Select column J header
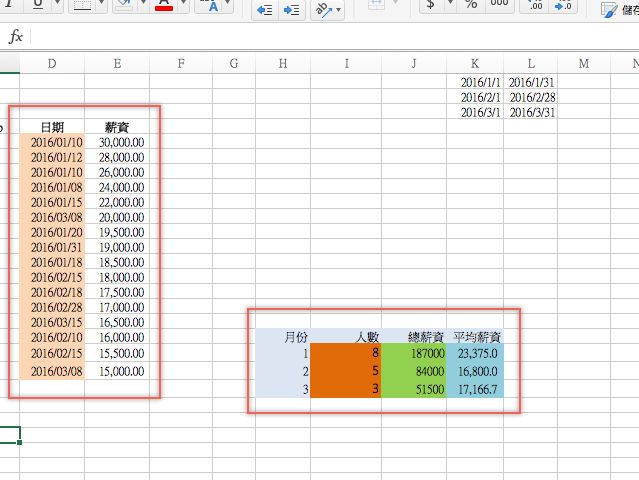The width and height of the screenshot is (639, 480). [414, 64]
